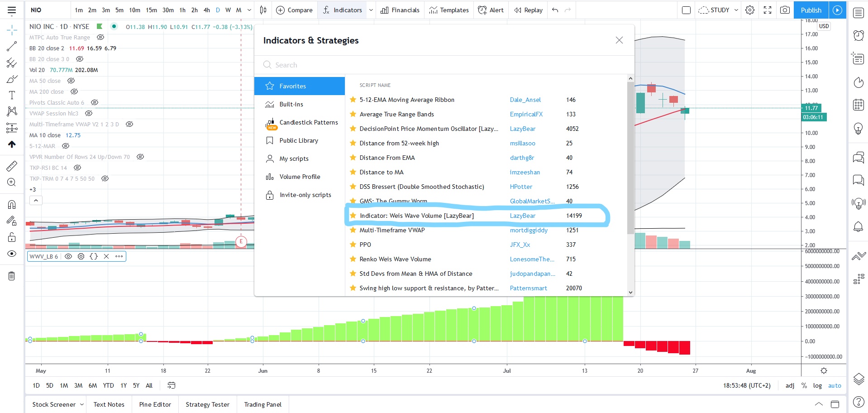Select the trend line drawing tool
Viewport: 868px width, 413px height.
tap(12, 46)
